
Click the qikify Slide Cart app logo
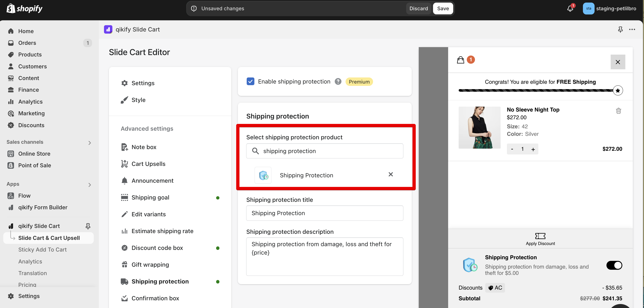click(x=108, y=29)
